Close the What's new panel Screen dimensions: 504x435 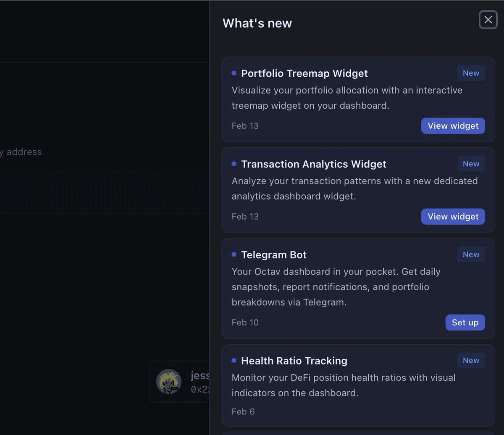coord(488,20)
